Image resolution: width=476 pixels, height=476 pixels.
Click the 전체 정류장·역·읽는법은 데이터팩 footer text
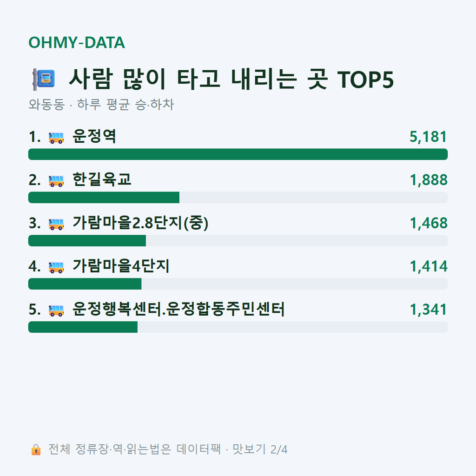point(134,450)
